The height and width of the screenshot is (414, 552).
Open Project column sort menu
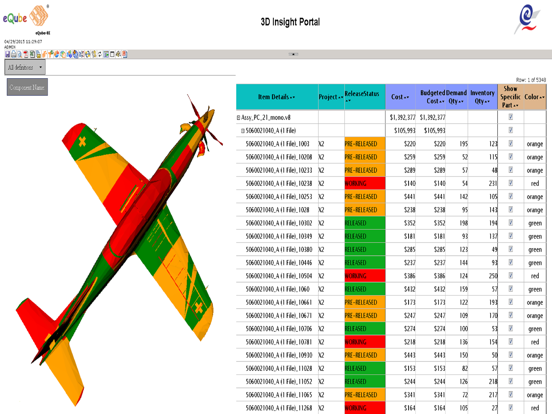click(340, 98)
